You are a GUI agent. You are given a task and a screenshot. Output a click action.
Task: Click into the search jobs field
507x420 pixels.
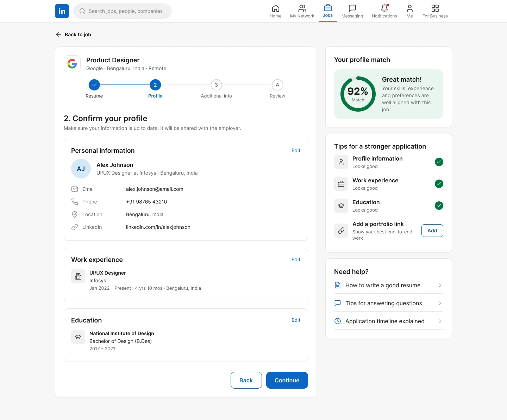[x=123, y=11]
